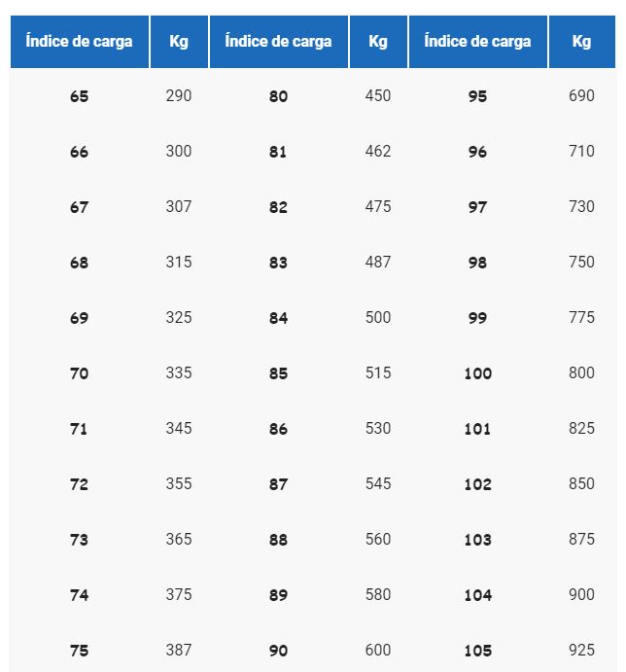Click the second Índice de carga header
Image resolution: width=626 pixels, height=672 pixels.
point(279,42)
